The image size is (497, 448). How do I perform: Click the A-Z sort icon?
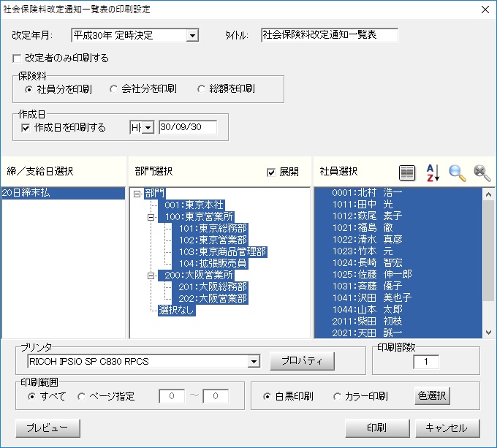pos(433,172)
